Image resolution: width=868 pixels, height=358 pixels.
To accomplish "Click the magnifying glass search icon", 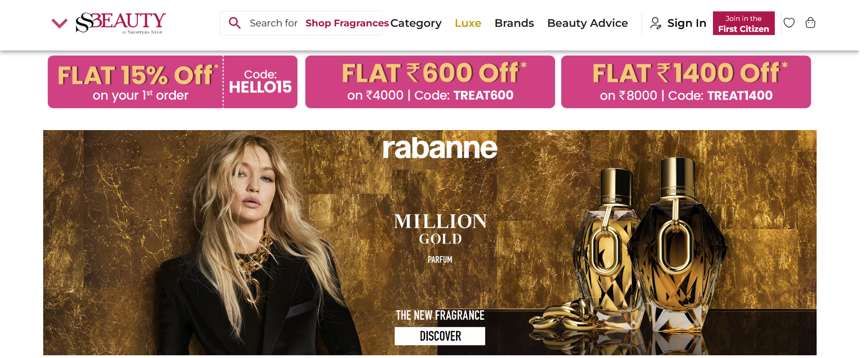I will tap(235, 23).
